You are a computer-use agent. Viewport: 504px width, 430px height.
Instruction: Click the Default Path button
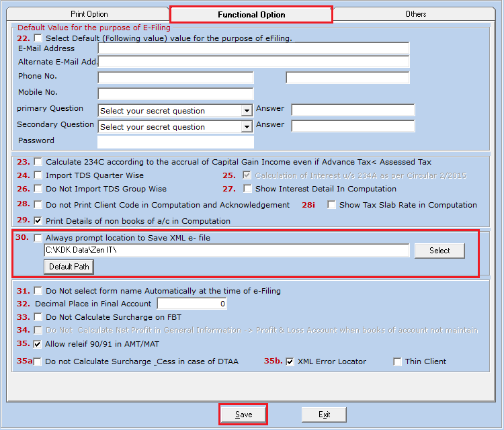tap(69, 267)
